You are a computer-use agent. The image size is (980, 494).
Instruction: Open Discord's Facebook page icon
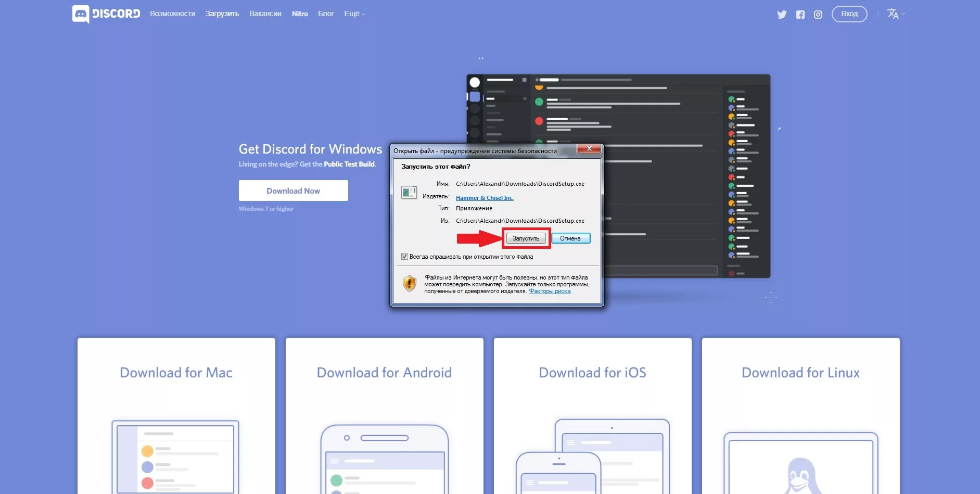click(800, 15)
